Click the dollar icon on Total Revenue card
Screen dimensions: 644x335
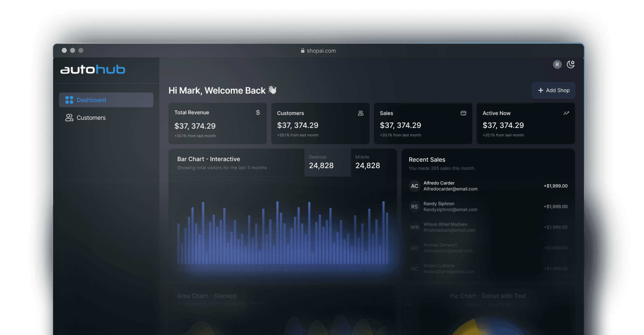click(258, 112)
